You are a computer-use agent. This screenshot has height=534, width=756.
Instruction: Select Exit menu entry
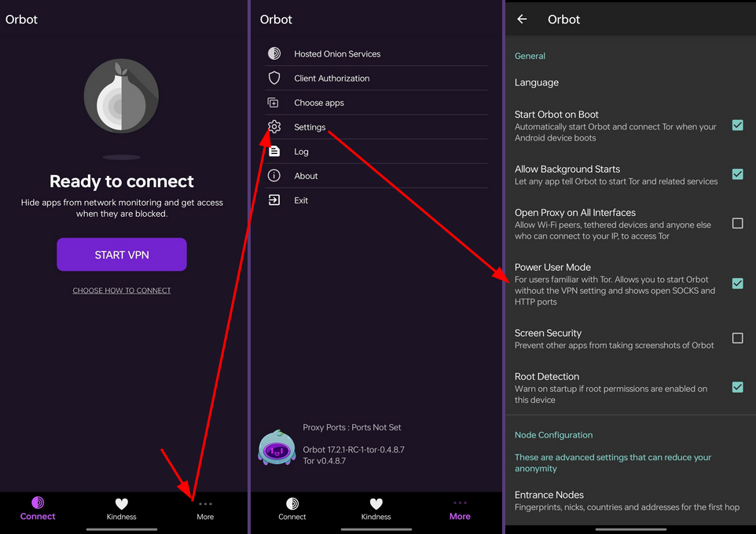click(x=376, y=200)
